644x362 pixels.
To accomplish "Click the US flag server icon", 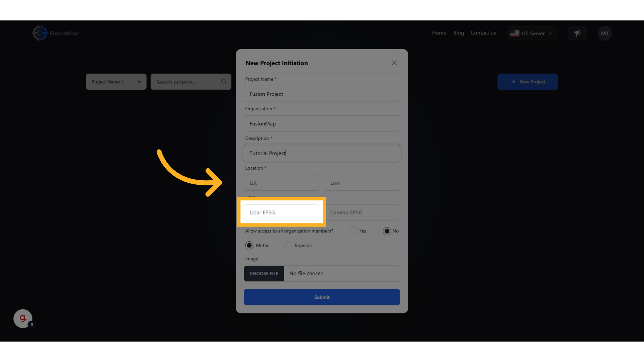I will point(515,33).
